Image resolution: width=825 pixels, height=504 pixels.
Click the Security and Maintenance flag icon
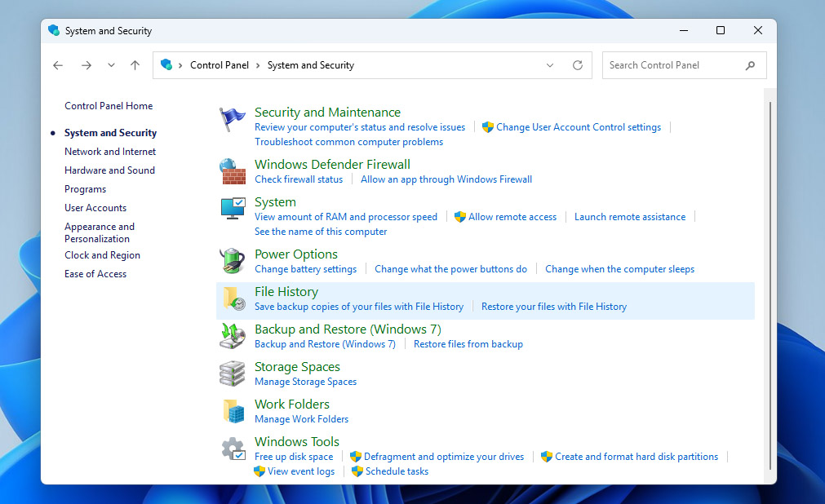click(x=232, y=119)
